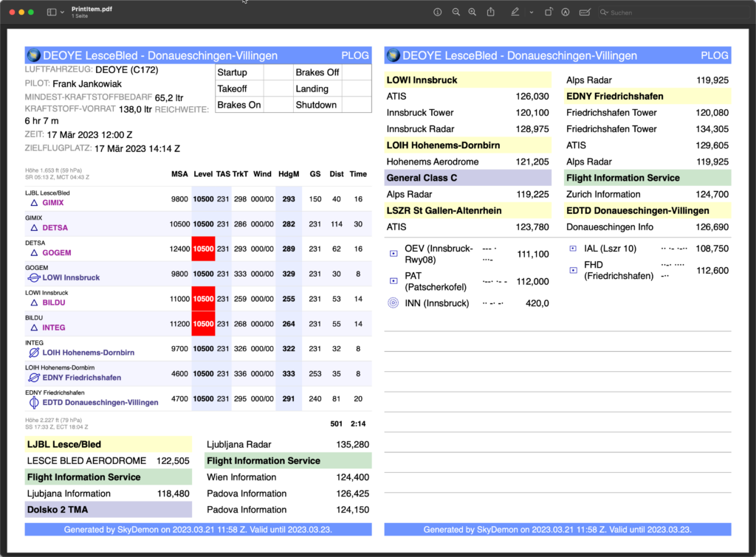Click the triangle waypoint icon beside INTEG
756x557 pixels.
[34, 328]
